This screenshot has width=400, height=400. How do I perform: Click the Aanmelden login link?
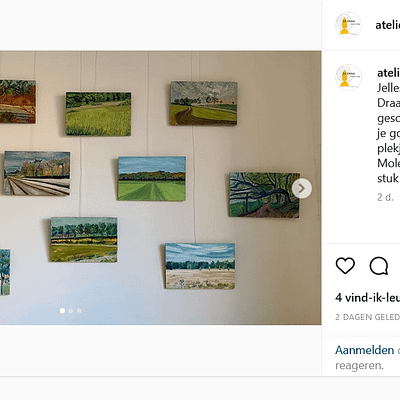click(x=365, y=350)
